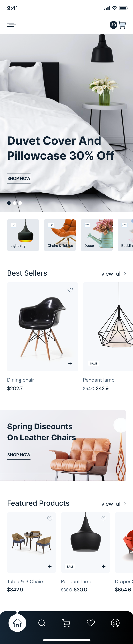Viewport: 133px width, 644px height.
Task: Favorite the Dining chair with heart icon
Action: [x=70, y=290]
